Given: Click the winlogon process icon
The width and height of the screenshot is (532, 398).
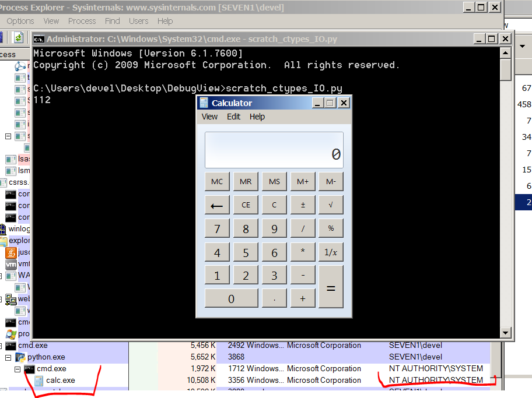Looking at the screenshot, I should pos(3,229).
